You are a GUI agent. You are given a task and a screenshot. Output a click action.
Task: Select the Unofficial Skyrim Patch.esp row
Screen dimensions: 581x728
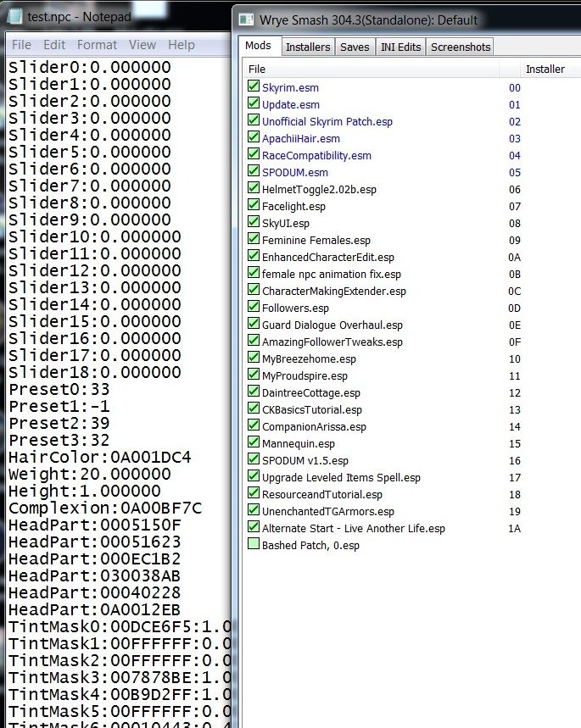click(327, 121)
